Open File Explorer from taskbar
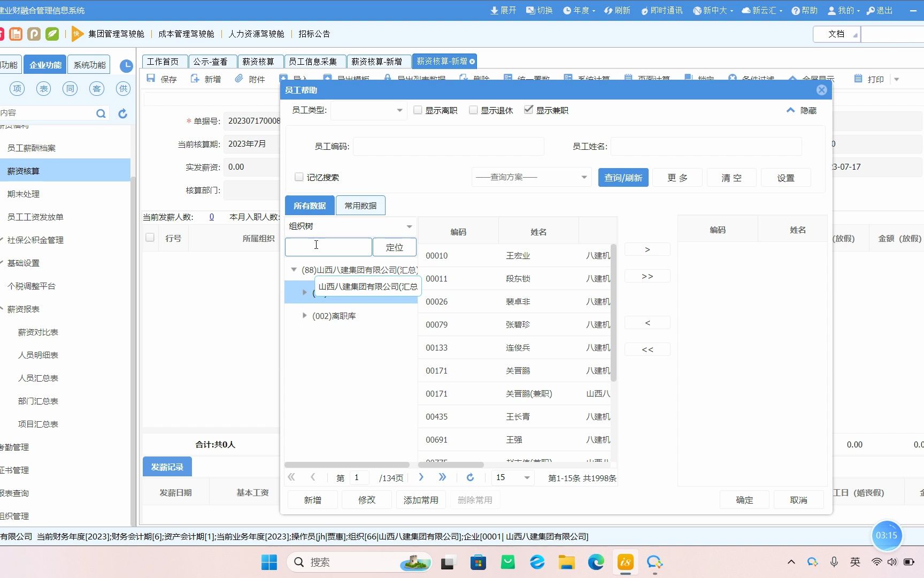 pyautogui.click(x=566, y=562)
